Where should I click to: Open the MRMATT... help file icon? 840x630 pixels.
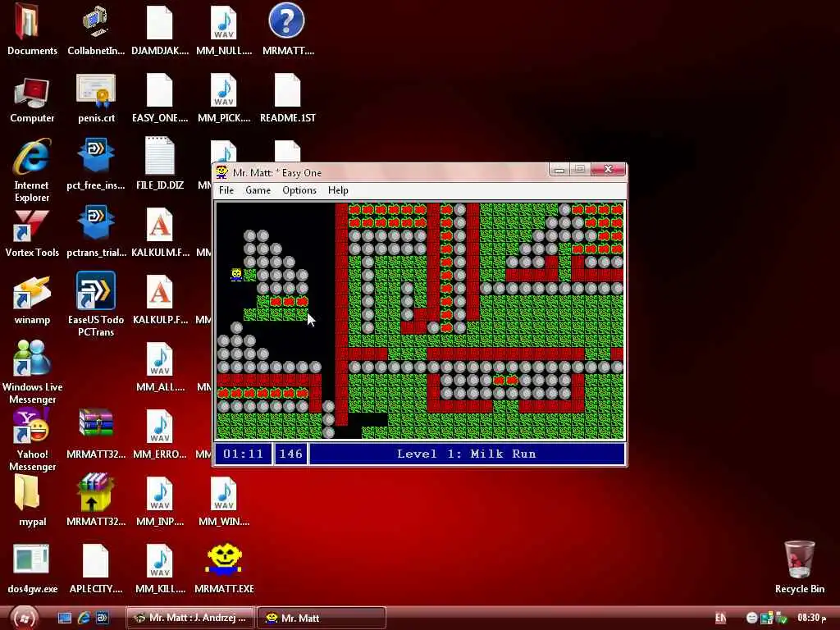(288, 30)
